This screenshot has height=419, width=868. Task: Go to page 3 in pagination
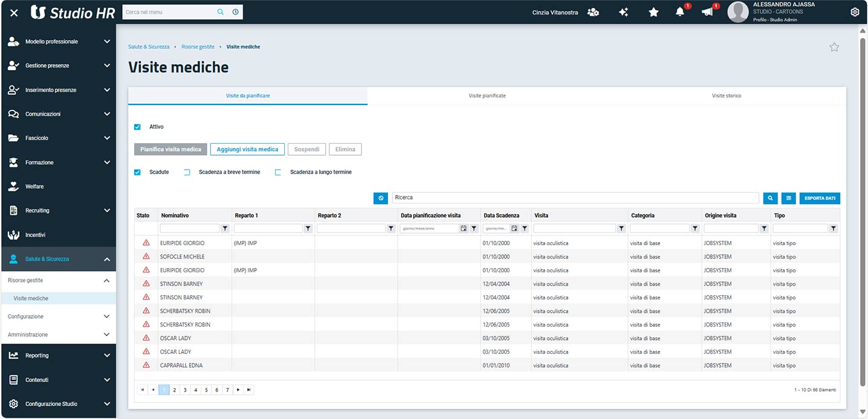[185, 390]
